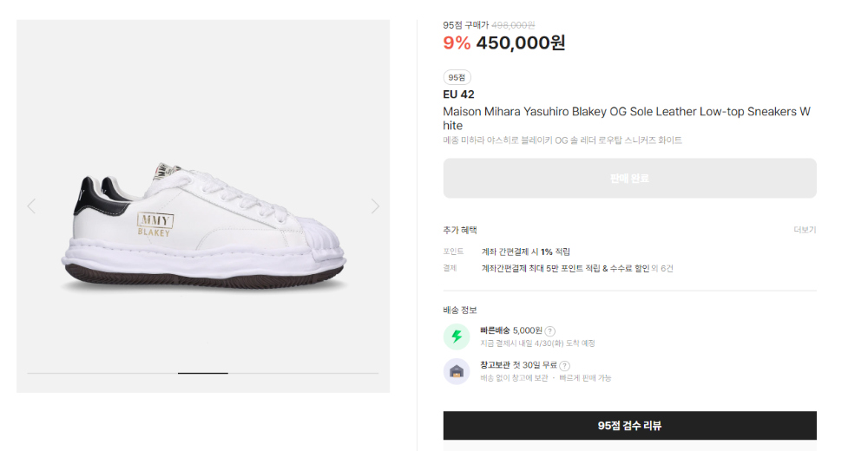Screen dimensions: 868x451
Task: Click the next image arrow
Action: pos(375,206)
